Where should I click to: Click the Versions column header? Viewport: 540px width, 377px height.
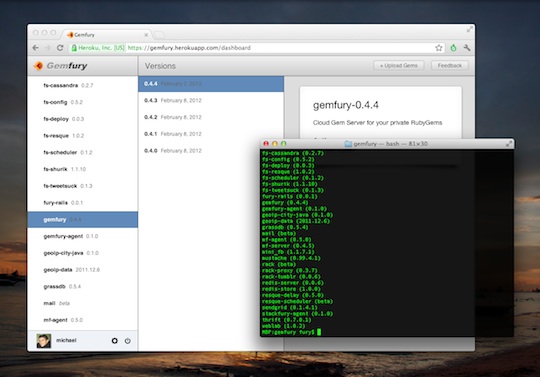160,66
